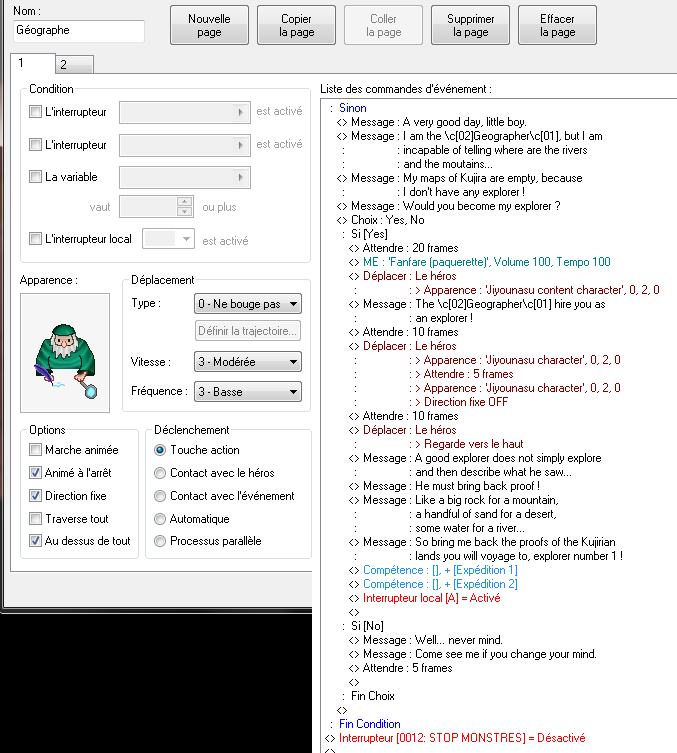Select Processus parallèle trigger

(160, 541)
